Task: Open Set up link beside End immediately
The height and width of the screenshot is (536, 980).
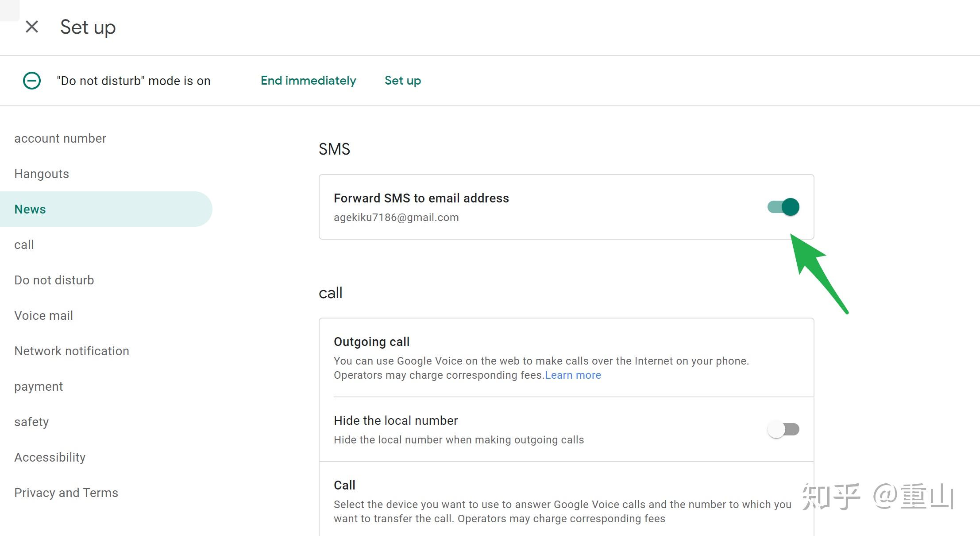Action: click(402, 81)
